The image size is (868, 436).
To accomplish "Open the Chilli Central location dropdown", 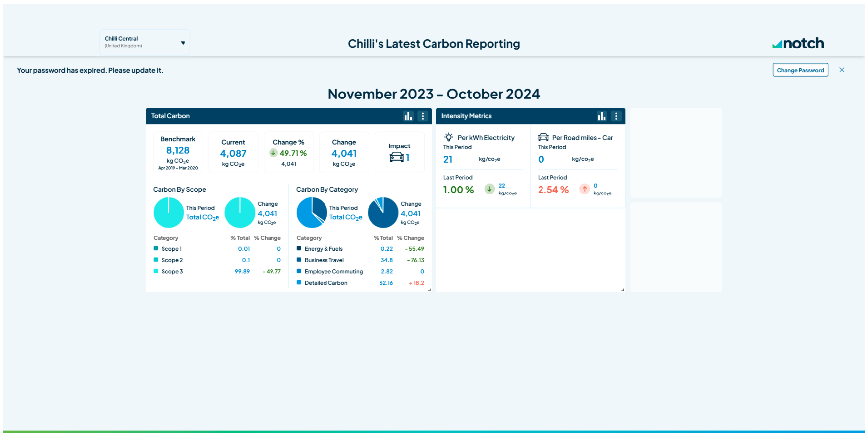I will pyautogui.click(x=144, y=42).
